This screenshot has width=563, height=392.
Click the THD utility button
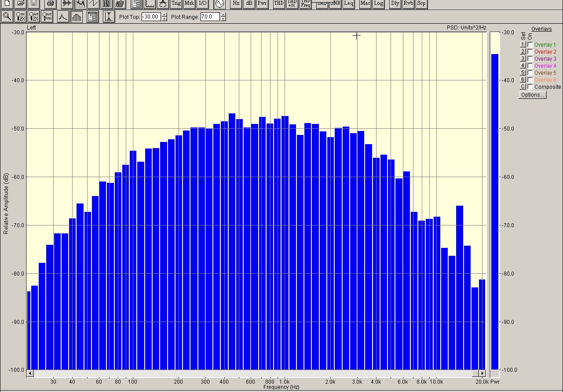pos(279,4)
